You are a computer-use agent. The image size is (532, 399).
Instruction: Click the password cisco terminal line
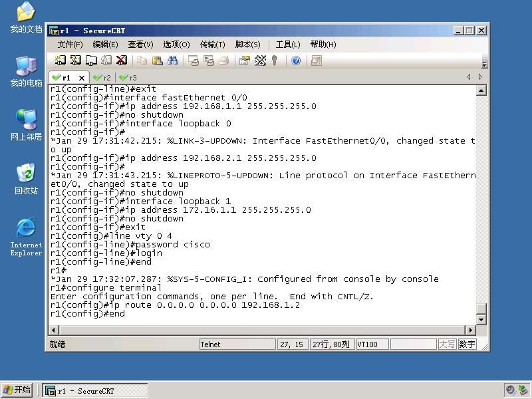coord(130,245)
